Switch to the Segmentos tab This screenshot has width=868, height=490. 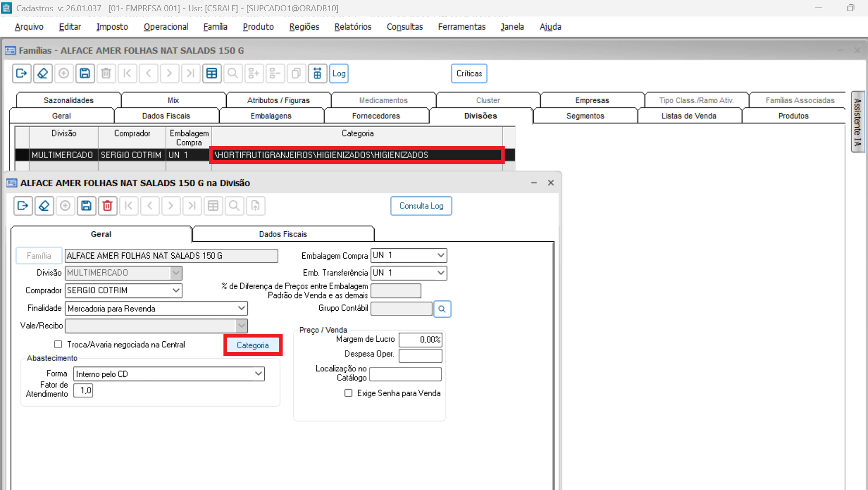tap(585, 116)
